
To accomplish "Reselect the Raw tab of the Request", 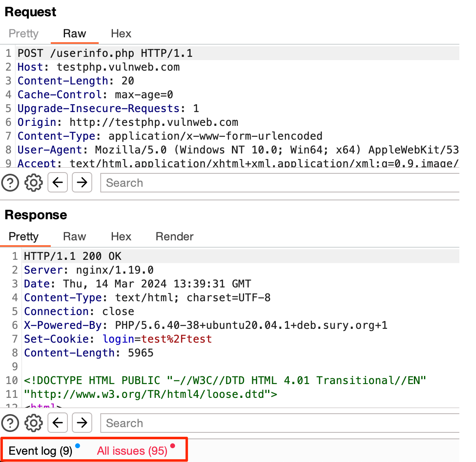I will point(74,34).
